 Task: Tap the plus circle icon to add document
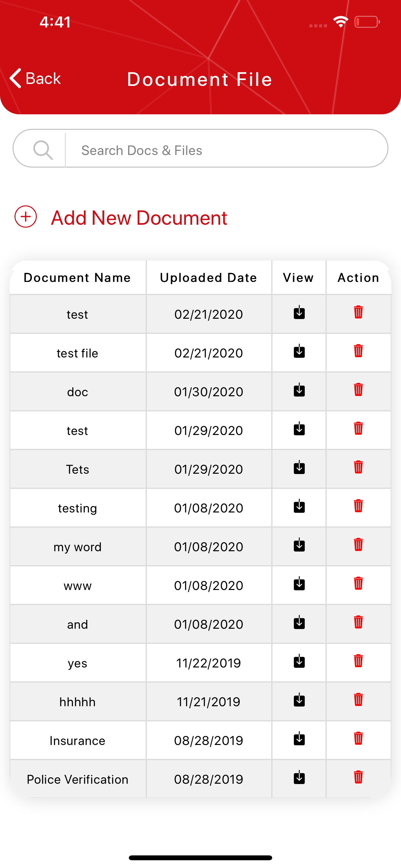pos(26,217)
